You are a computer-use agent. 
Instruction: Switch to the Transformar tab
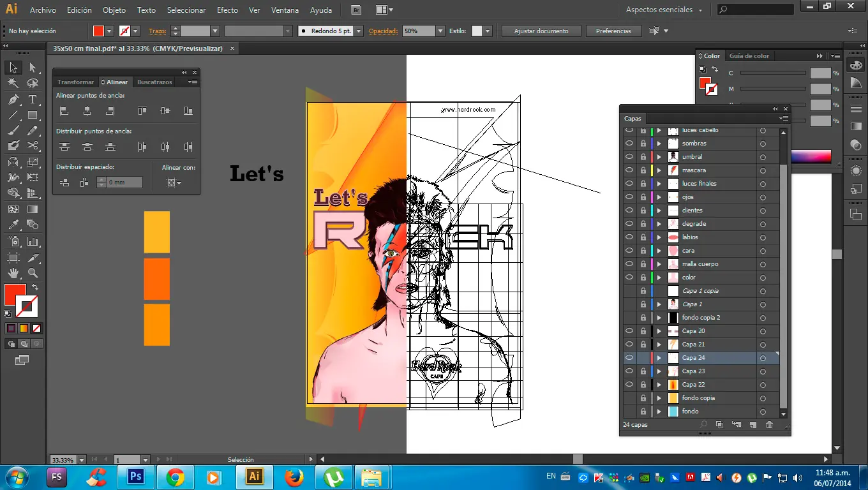tap(75, 82)
